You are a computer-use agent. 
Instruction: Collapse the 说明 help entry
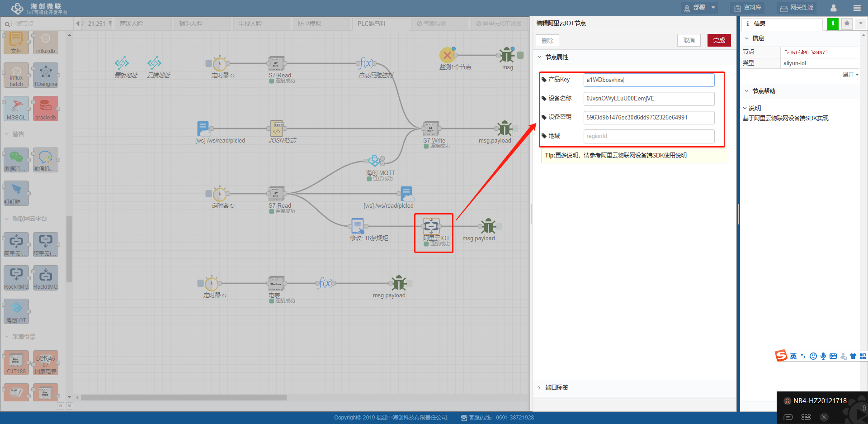coord(745,108)
